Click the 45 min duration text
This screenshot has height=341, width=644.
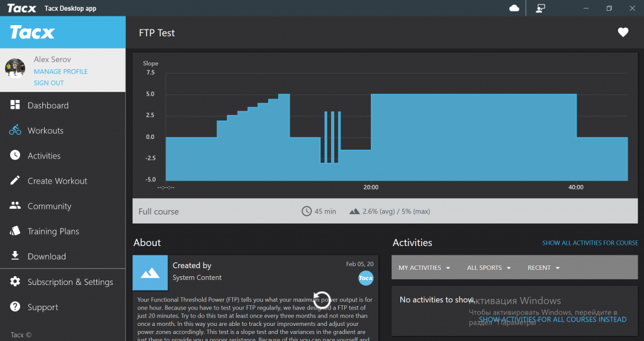[325, 211]
